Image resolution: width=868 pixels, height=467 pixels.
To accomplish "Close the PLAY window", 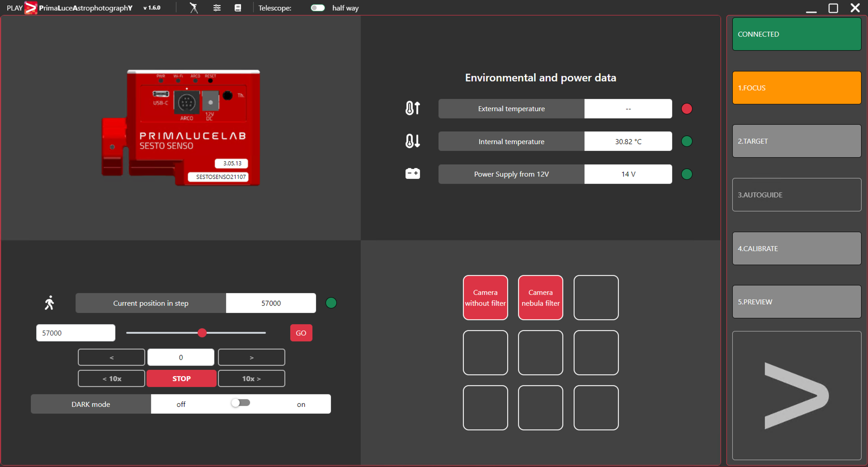I will coord(855,8).
